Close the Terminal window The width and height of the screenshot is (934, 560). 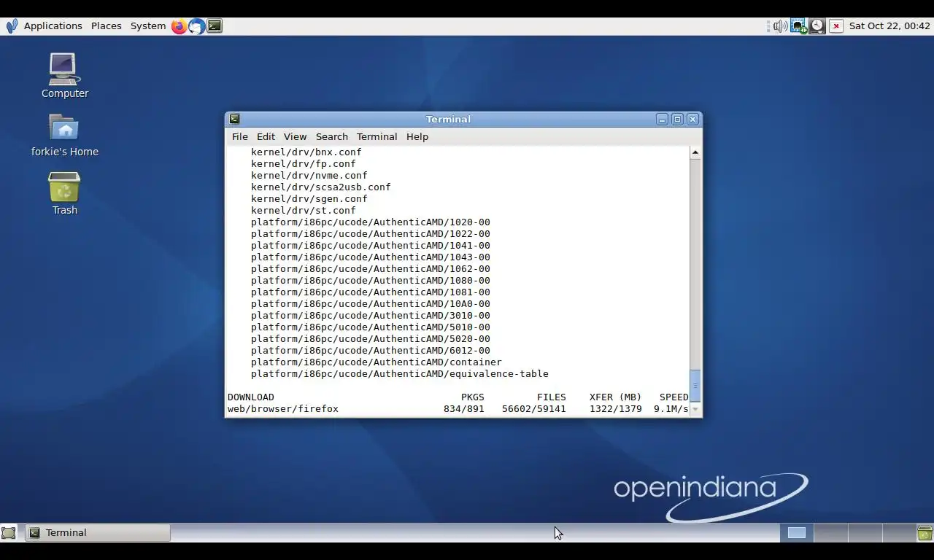[x=693, y=119]
